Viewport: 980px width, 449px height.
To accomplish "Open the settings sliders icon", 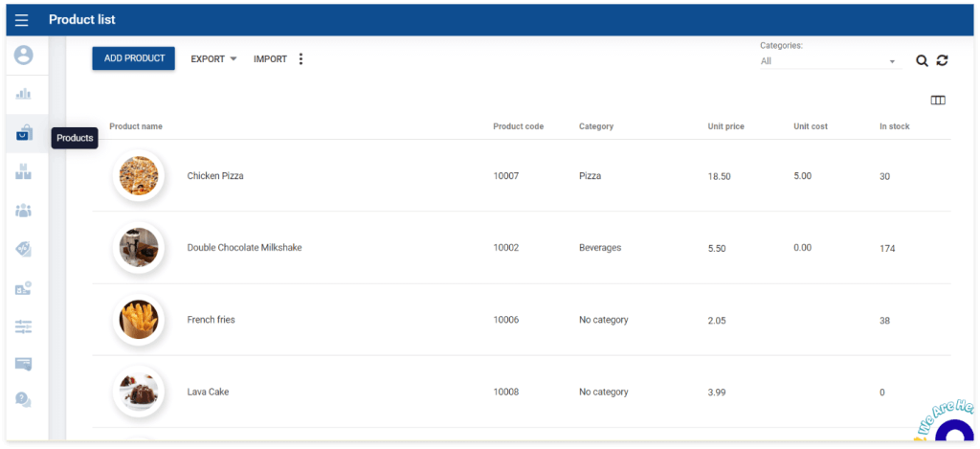I will [x=24, y=326].
